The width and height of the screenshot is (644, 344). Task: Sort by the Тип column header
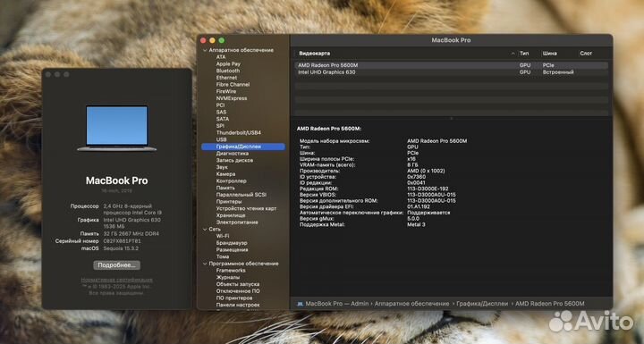524,54
